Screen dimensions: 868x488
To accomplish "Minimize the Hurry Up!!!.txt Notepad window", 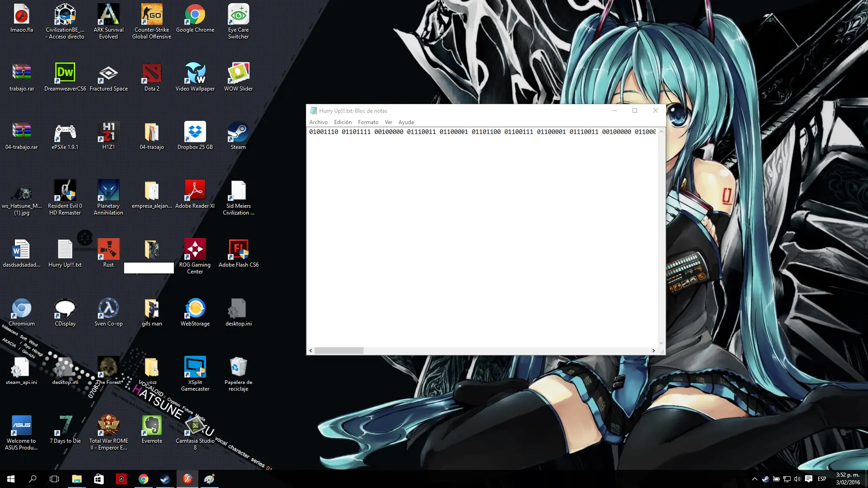I will [614, 110].
